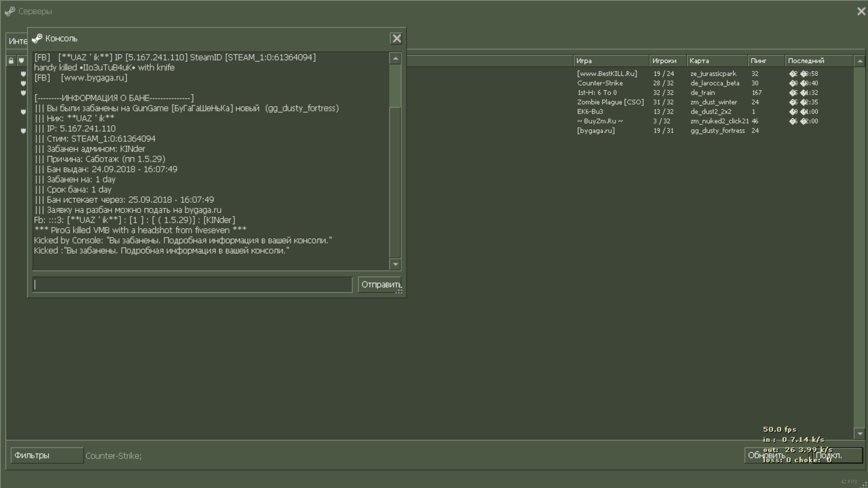Click the shield icon in the BestKILL.Ru row
Screen dimensions: 868x488
24,74
